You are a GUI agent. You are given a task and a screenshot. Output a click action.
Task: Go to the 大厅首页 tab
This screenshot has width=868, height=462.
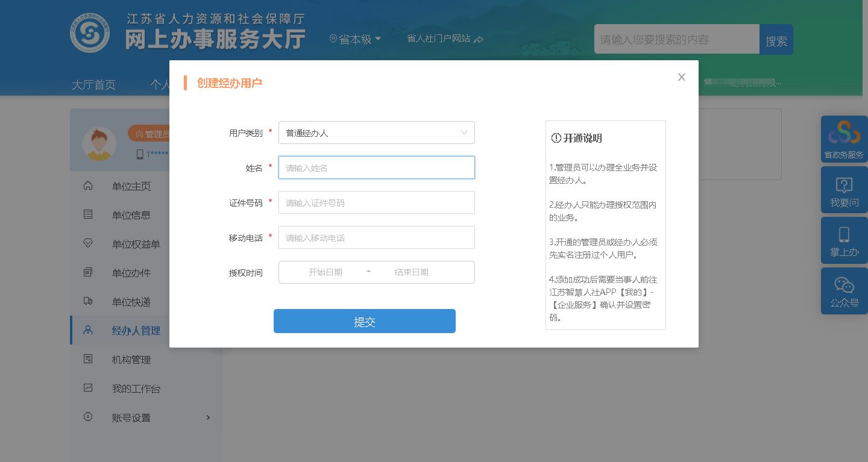(x=93, y=84)
